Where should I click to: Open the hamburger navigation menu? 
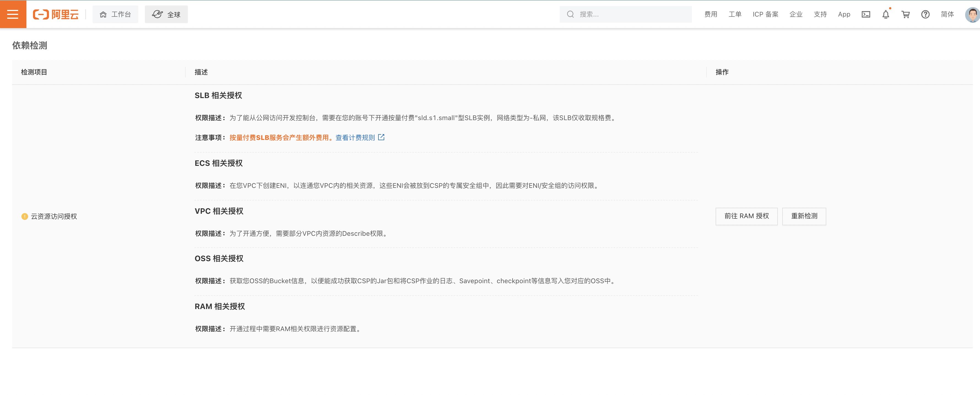pyautogui.click(x=13, y=14)
